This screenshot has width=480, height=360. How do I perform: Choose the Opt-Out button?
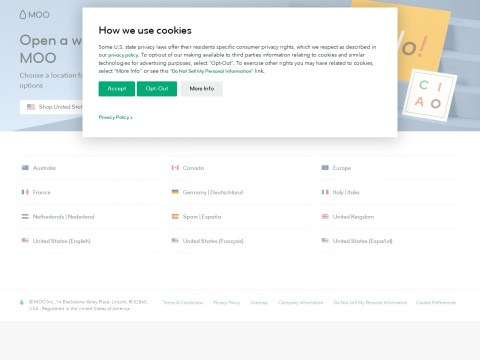157,89
